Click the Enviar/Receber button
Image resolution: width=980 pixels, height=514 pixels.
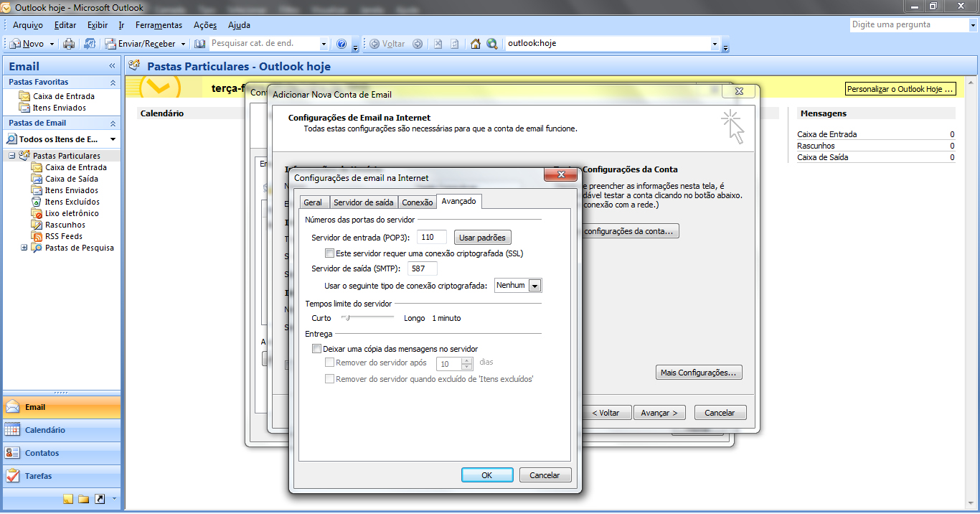coord(141,44)
